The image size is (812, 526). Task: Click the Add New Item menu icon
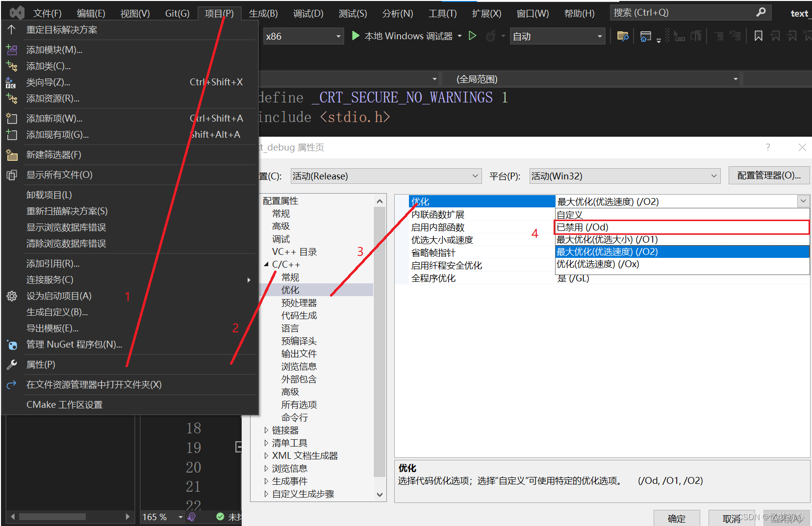point(12,118)
